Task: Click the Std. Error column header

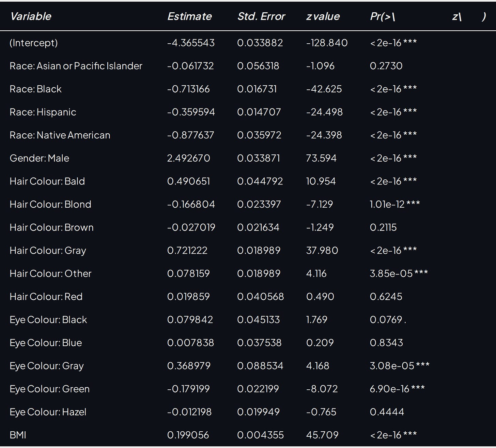Action: point(261,16)
